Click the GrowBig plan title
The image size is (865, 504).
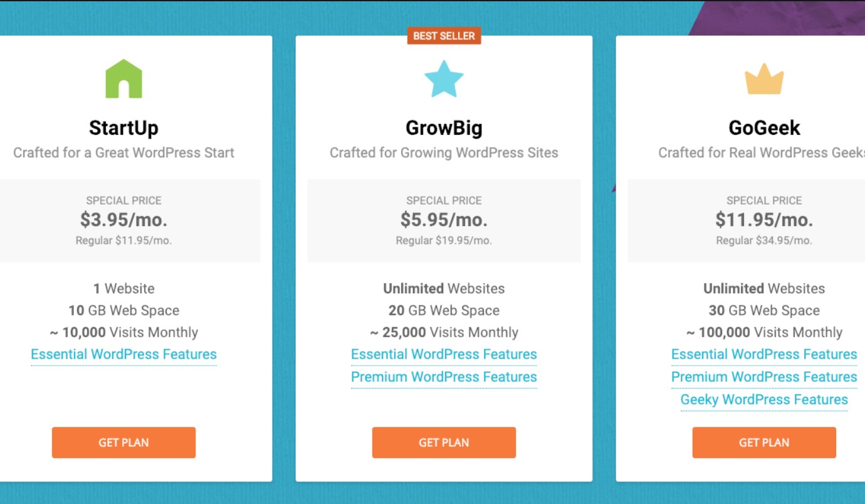(x=444, y=128)
